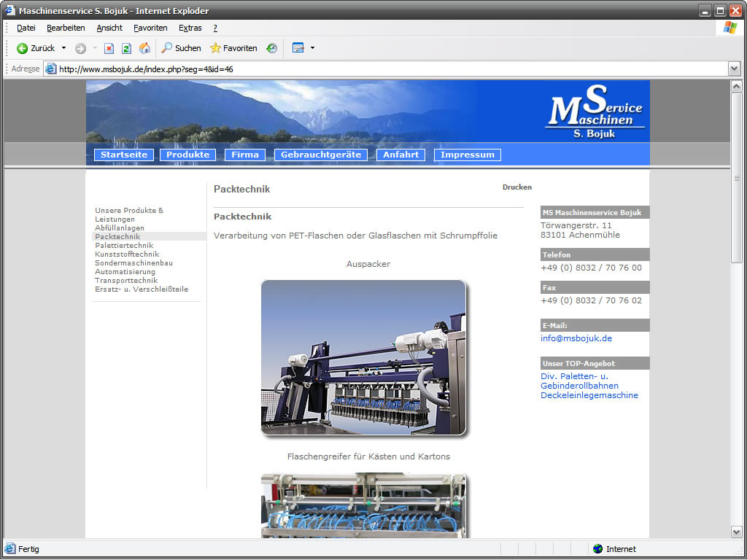Open the Gebrauchtgeräte navigation tab
Viewport: 747px width, 560px height.
[x=321, y=155]
